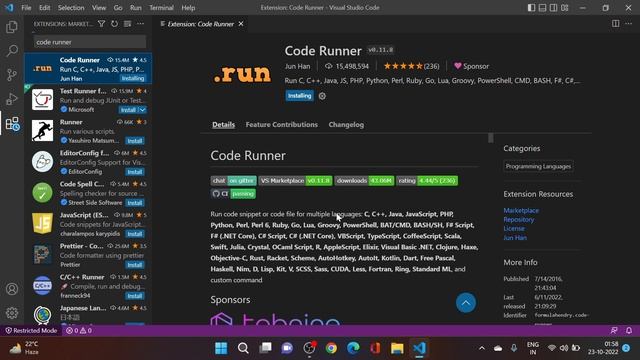This screenshot has width=640, height=360.
Task: Click the Sponsor link
Action: [x=471, y=66]
